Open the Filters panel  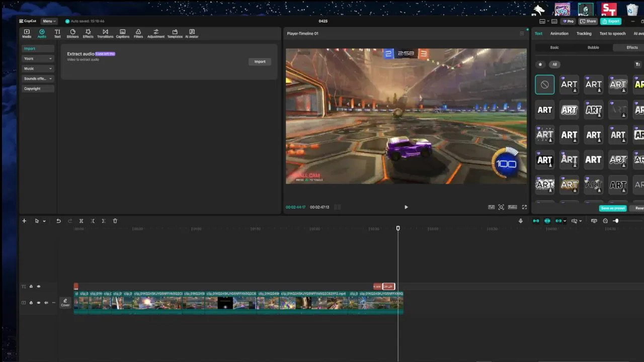click(x=138, y=34)
